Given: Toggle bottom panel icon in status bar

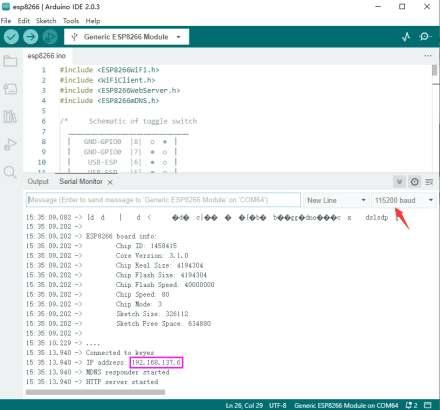Looking at the screenshot, I should [428, 405].
